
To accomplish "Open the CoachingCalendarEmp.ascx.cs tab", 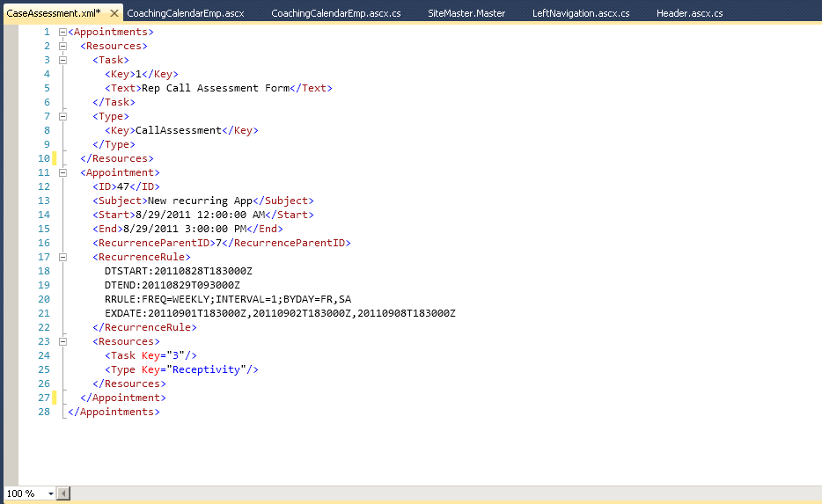I will (x=336, y=13).
